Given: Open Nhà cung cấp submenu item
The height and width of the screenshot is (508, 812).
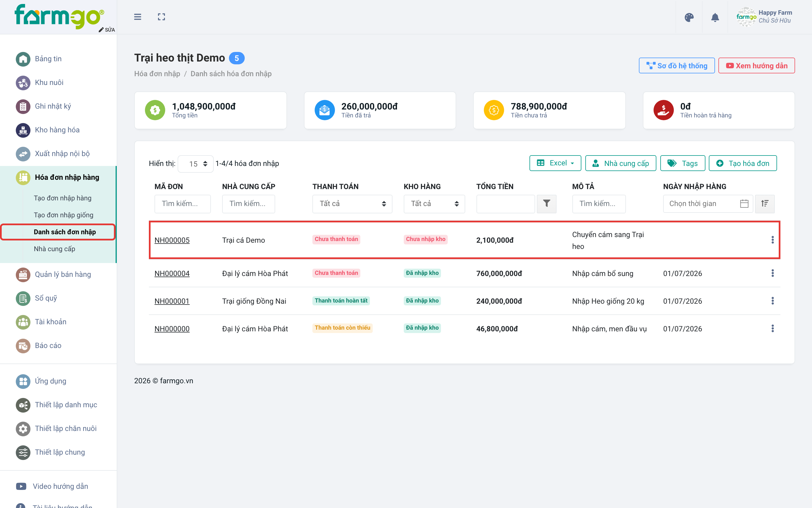Looking at the screenshot, I should tap(54, 249).
